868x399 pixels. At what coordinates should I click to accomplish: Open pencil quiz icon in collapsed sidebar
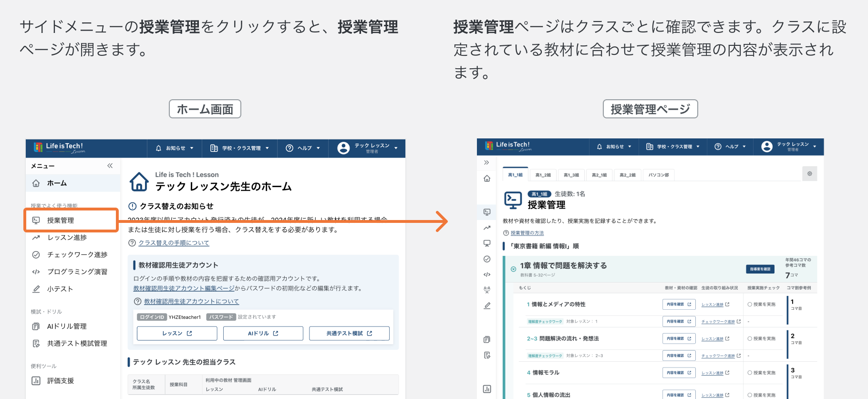[x=487, y=305]
